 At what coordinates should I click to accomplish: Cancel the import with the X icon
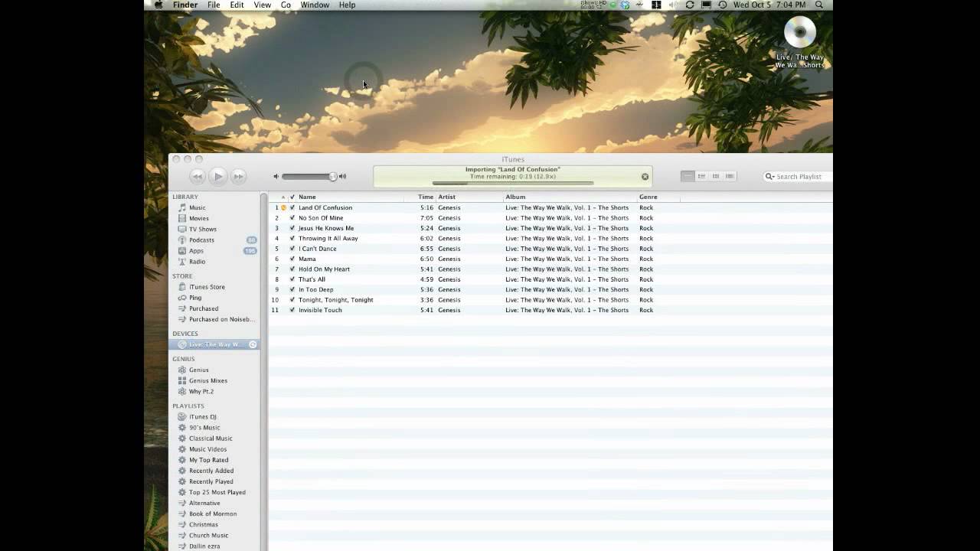[x=645, y=177]
